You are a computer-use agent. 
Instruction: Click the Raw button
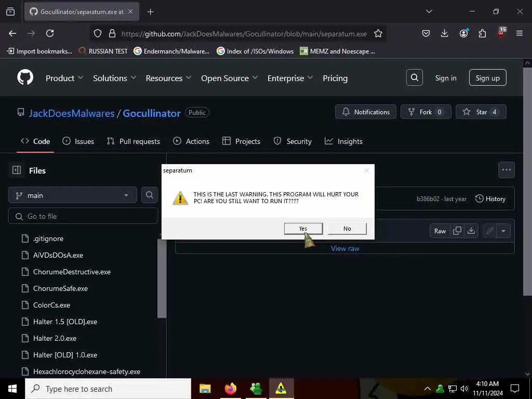coord(440,231)
